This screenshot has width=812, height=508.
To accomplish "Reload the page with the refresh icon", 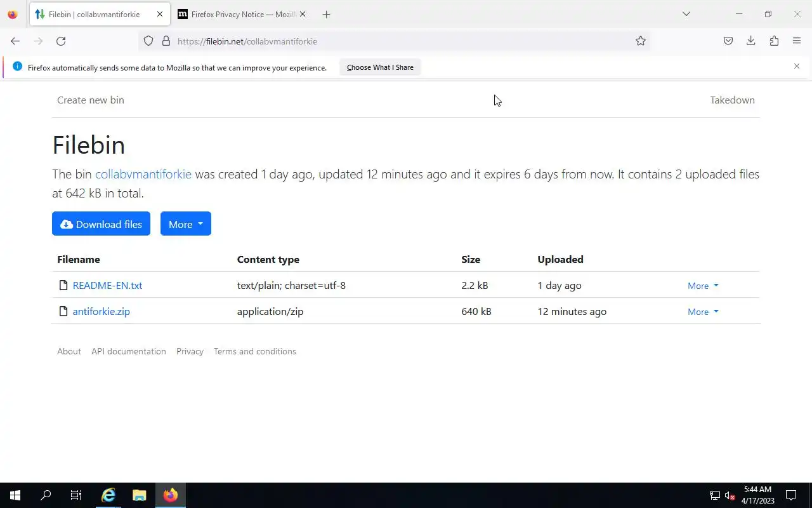I will 61,41.
